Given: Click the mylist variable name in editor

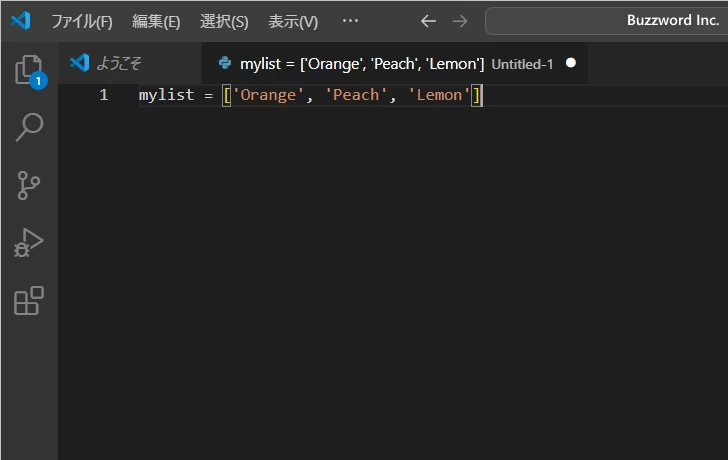Looking at the screenshot, I should (x=163, y=95).
